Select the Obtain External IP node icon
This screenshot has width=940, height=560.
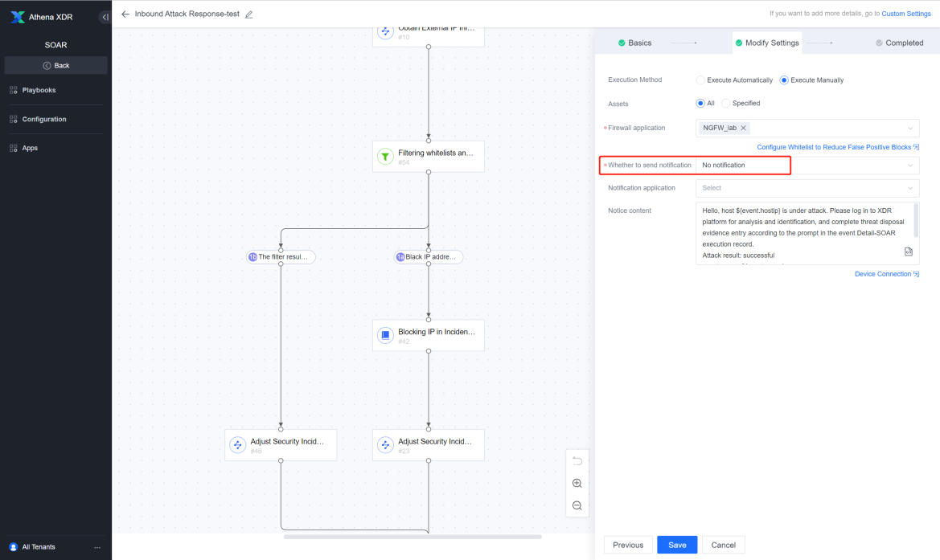point(385,32)
